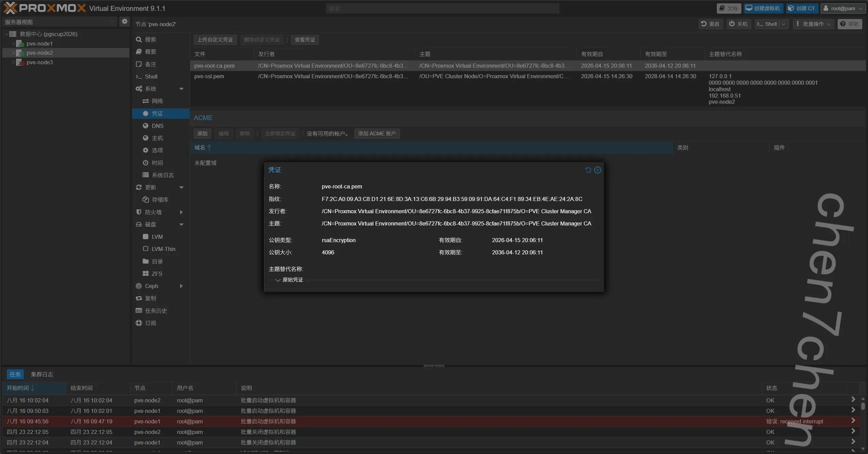The height and width of the screenshot is (454, 868).
Task: Reload the certificate dialog with refresh icon
Action: (x=588, y=170)
